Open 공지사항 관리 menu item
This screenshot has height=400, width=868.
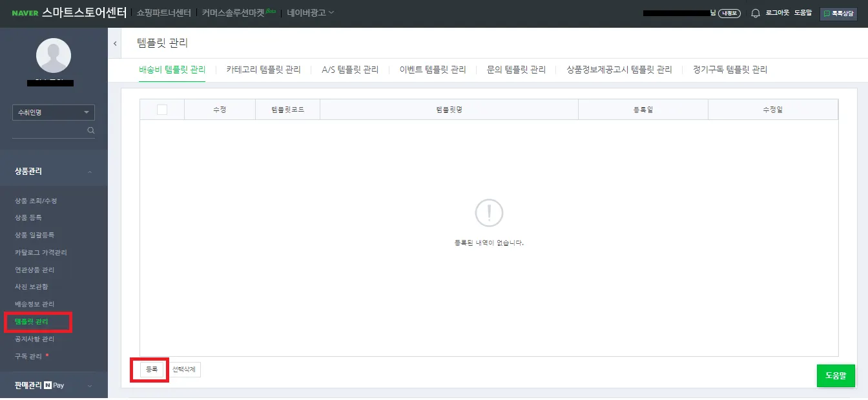point(34,339)
